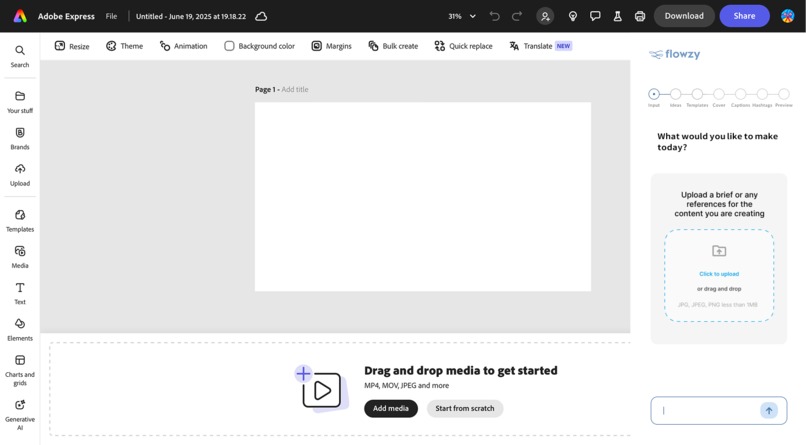Open the Elements panel
Image resolution: width=806 pixels, height=445 pixels.
(20, 329)
